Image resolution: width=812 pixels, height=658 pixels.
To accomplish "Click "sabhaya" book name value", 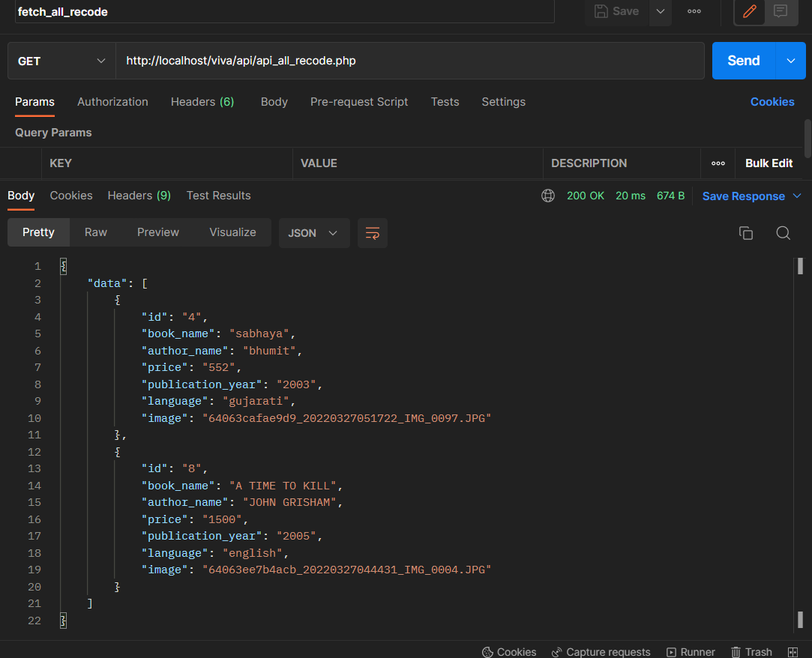I will click(x=259, y=333).
